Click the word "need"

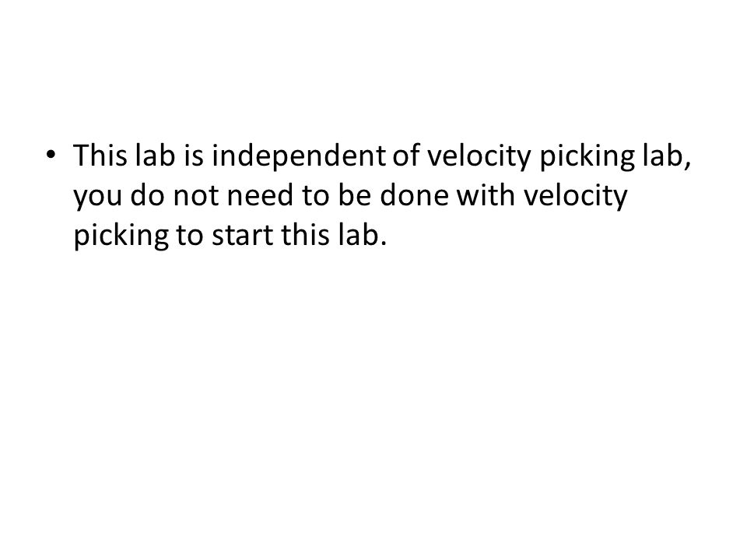260,195
